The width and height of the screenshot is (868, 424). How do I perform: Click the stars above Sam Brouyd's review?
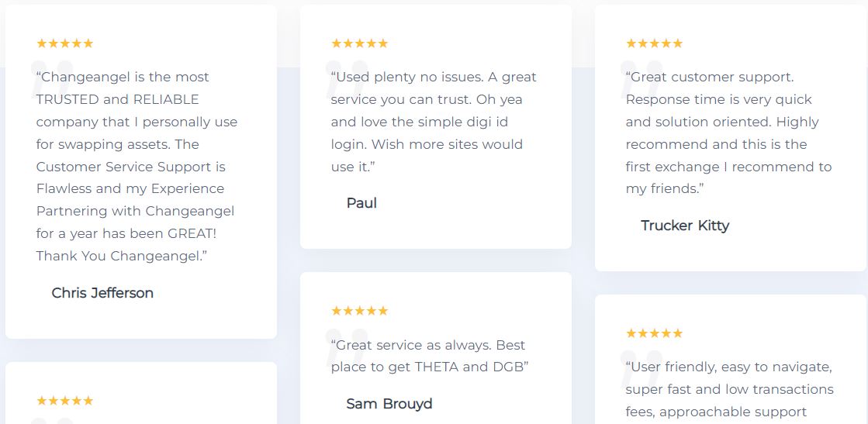click(359, 311)
